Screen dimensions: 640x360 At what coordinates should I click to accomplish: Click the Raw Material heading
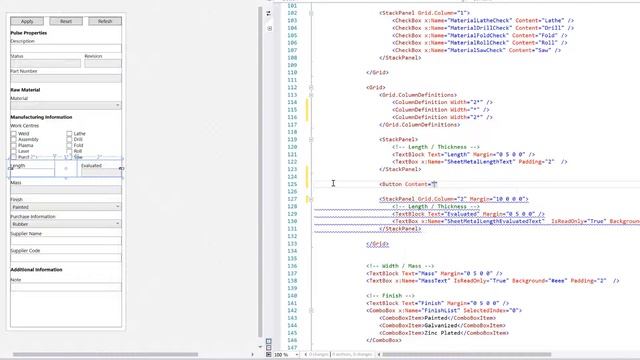coord(25,90)
